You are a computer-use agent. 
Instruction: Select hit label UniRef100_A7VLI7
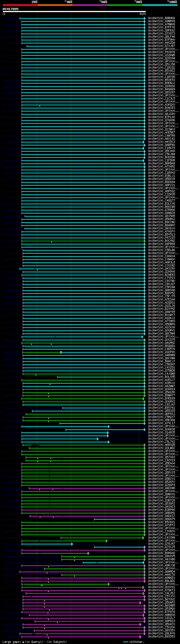(x=161, y=423)
